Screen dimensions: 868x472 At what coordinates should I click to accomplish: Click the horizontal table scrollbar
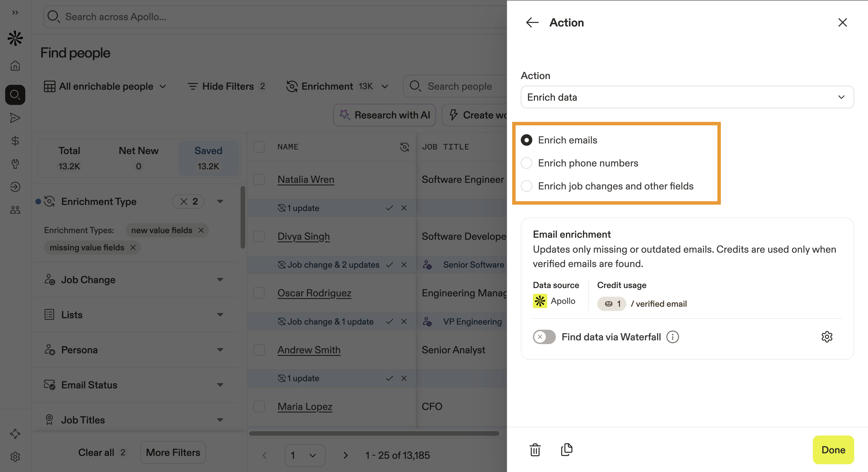click(374, 433)
